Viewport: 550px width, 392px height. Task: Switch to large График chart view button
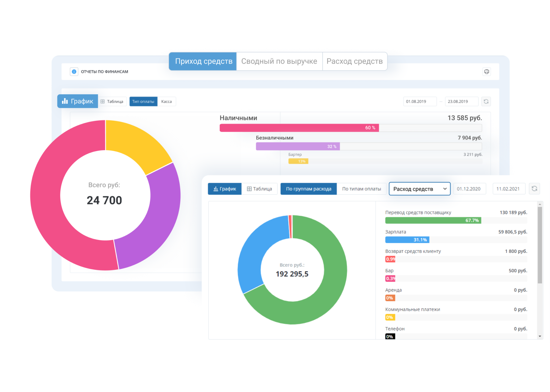pyautogui.click(x=78, y=101)
